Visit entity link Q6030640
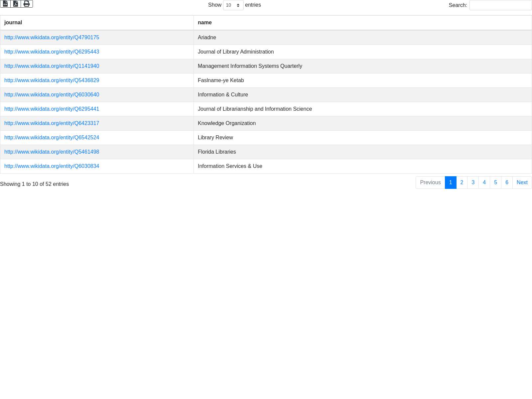This screenshot has width=532, height=399. pyautogui.click(x=52, y=95)
